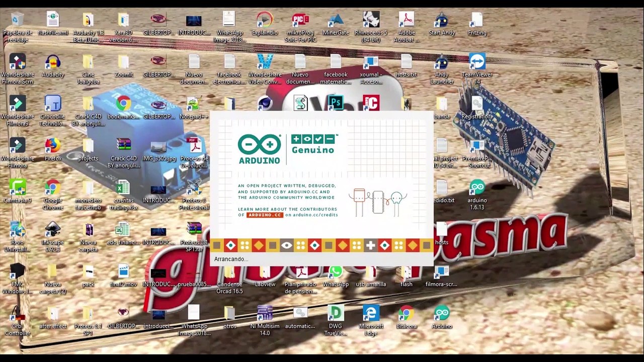Viewport: 644px width, 362px height.
Task: Launch Inkscape 0.92.3
Action: (53, 237)
